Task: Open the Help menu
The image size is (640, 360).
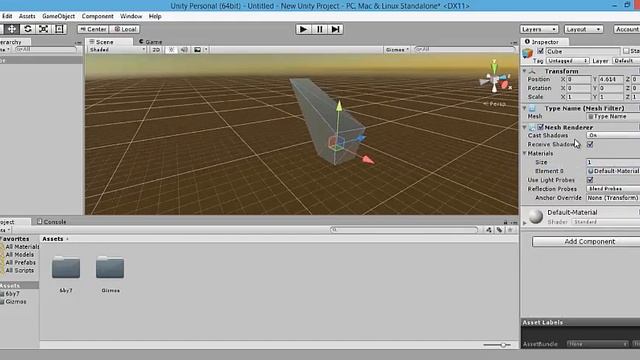Action: tap(155, 16)
